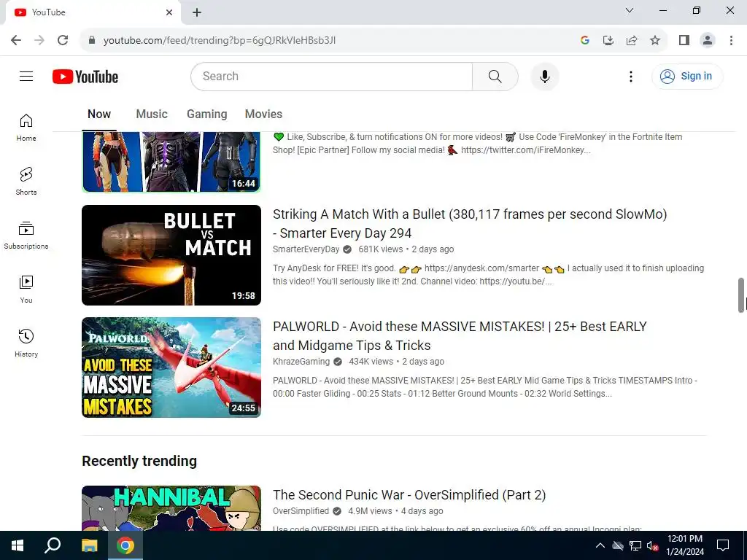
Task: Open Shorts in sidebar
Action: point(26,182)
